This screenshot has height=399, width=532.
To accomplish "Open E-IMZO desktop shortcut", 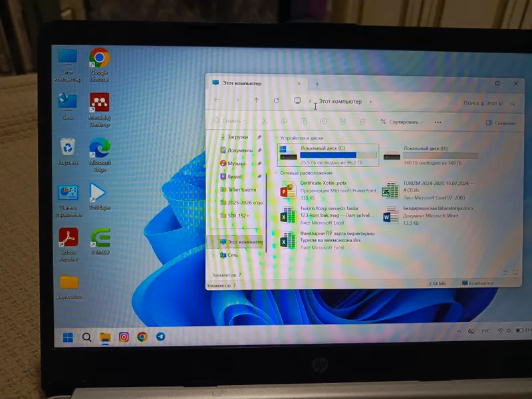I will pos(100,241).
